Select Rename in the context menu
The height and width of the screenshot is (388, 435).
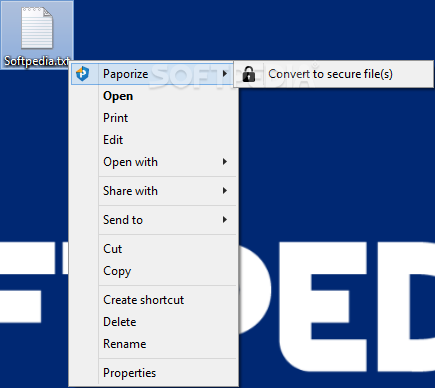(x=153, y=344)
